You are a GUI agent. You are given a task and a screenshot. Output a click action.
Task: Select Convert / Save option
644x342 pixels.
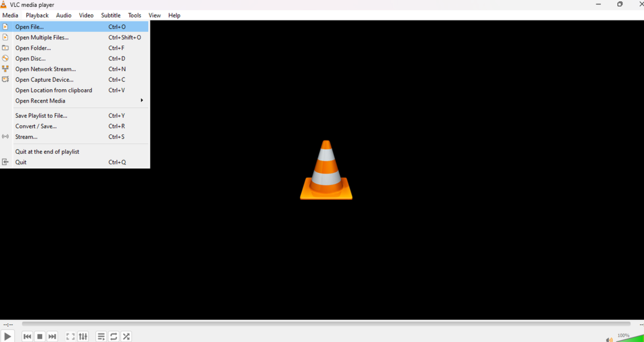[x=36, y=126]
